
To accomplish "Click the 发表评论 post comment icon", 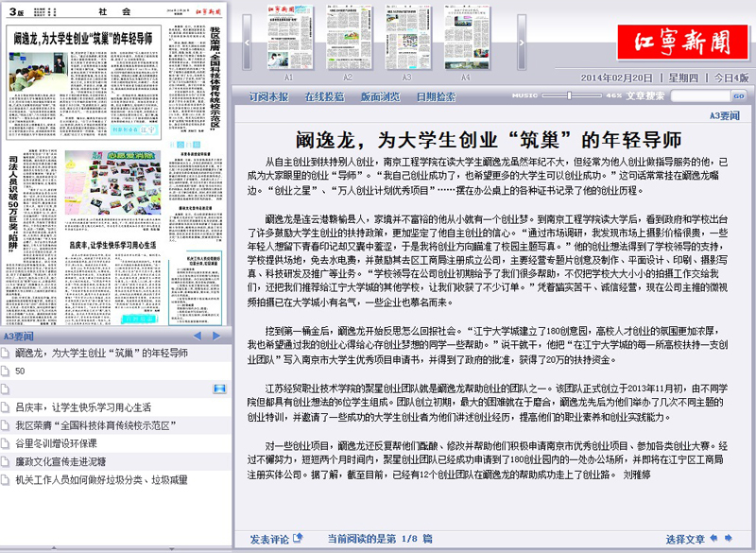I will click(x=299, y=538).
